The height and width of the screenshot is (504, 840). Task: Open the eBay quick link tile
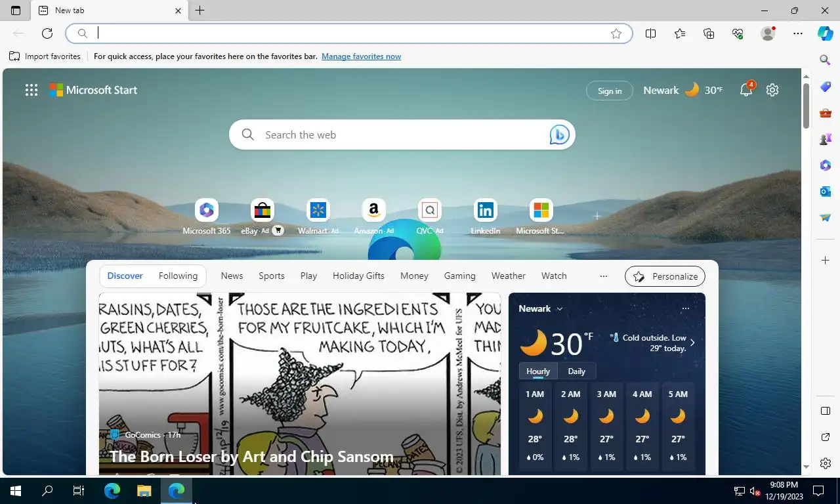click(262, 217)
